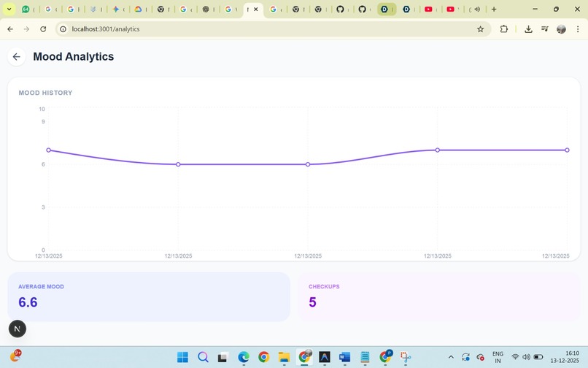Viewport: 588px width, 368px height.
Task: Switch to the tab playing audio
Action: [x=474, y=9]
